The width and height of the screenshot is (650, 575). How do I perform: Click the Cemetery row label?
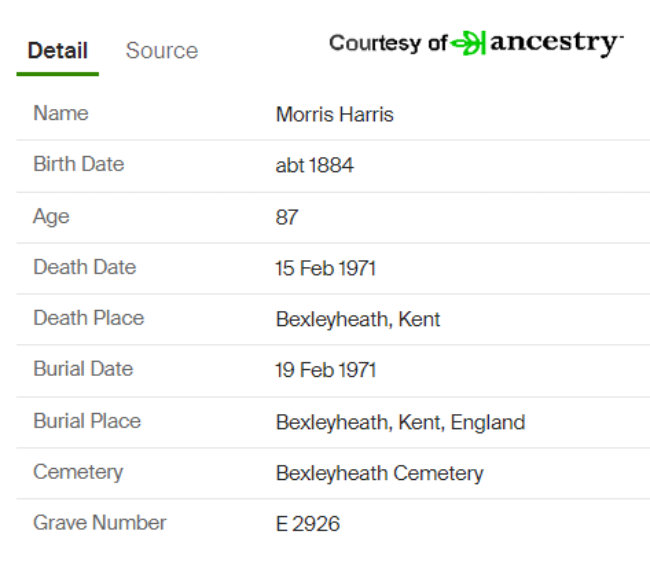click(x=78, y=472)
